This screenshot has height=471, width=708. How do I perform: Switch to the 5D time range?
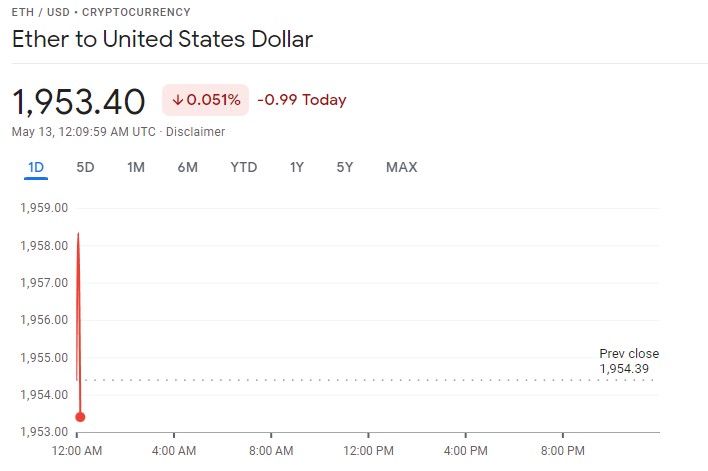[x=85, y=167]
